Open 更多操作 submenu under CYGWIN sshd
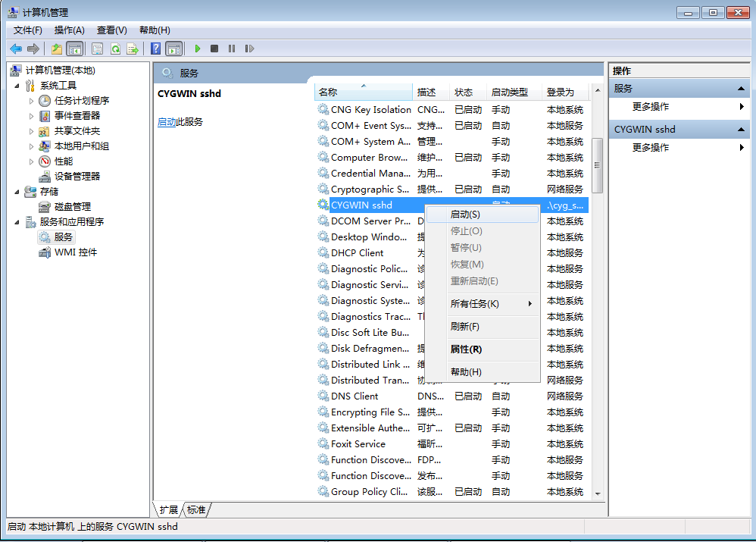This screenshot has width=756, height=542. 680,148
